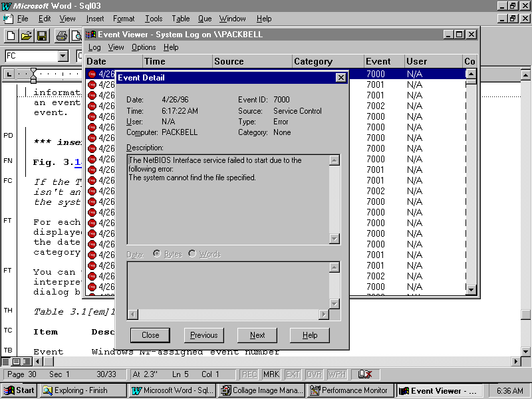The image size is (532, 399).
Task: Click the Open folder icon in Word toolbar
Action: 27,36
